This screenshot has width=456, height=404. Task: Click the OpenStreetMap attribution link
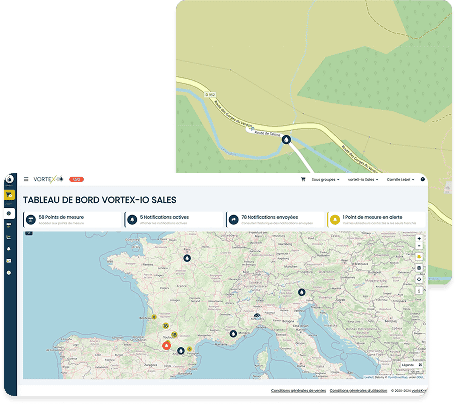point(397,377)
